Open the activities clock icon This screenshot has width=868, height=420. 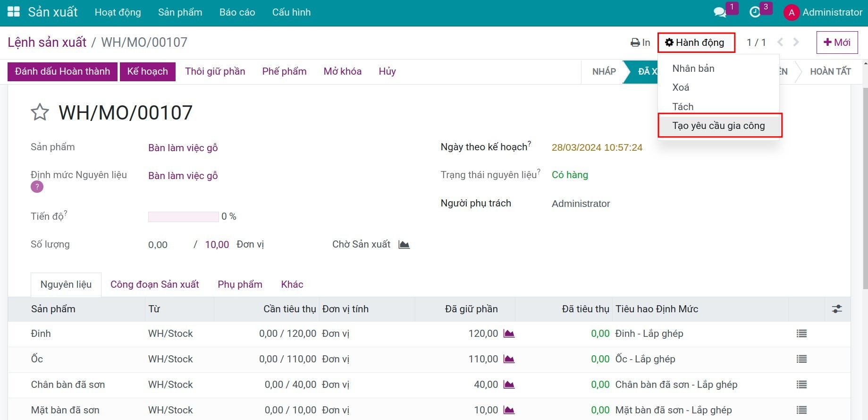(x=755, y=12)
